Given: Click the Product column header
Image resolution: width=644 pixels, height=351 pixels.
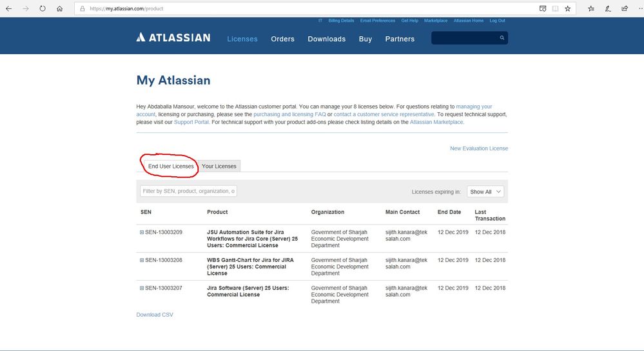Looking at the screenshot, I should pos(217,212).
